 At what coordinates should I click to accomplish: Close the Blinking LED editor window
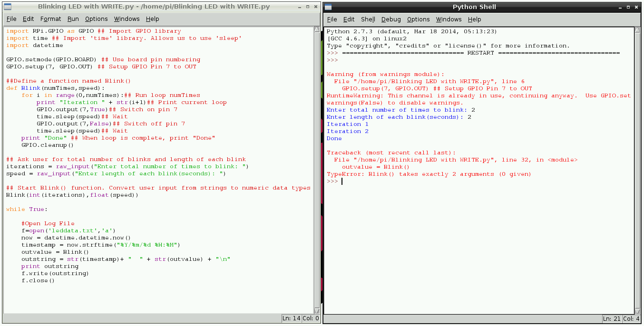point(315,7)
